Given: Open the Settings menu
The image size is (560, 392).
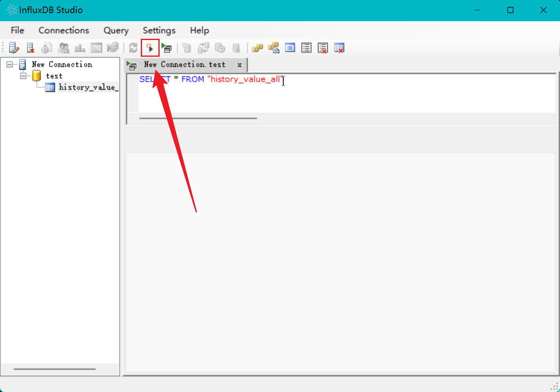Looking at the screenshot, I should point(159,30).
